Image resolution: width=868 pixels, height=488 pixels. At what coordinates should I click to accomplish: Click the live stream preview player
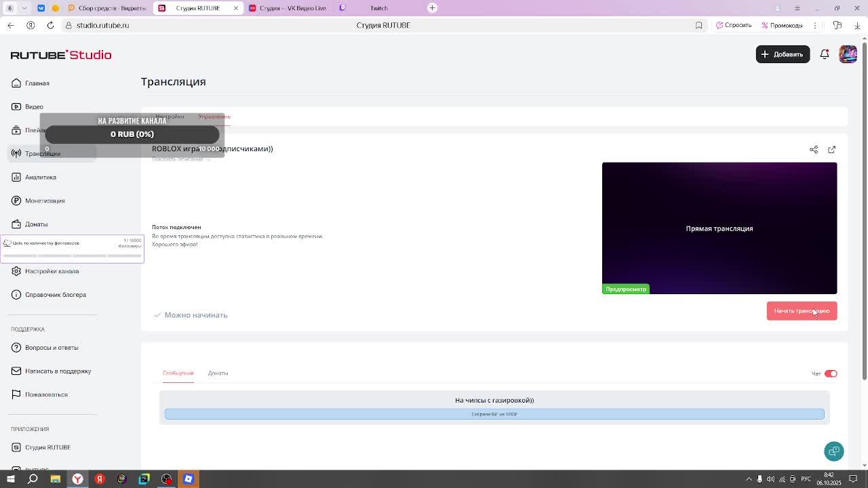pos(719,228)
